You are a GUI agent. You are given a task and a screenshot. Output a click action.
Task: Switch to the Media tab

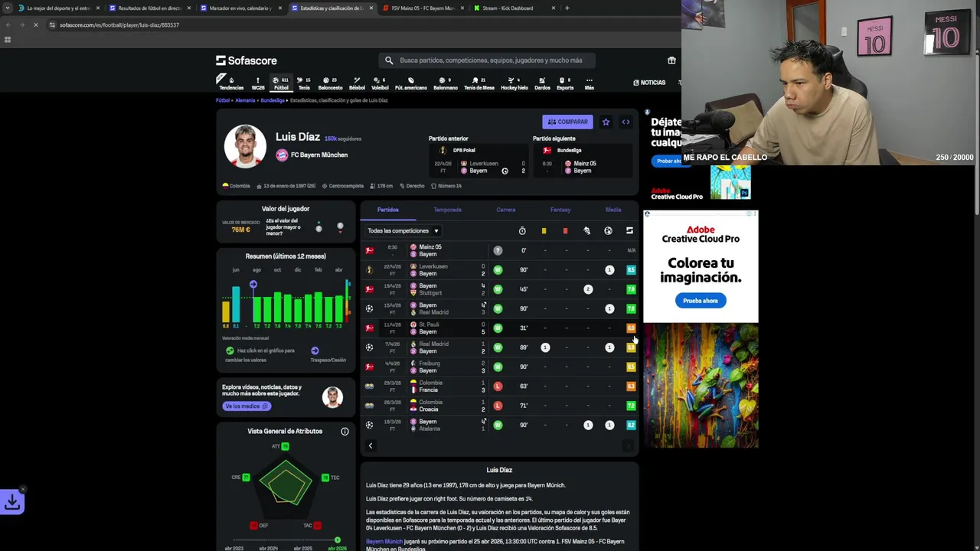[613, 210]
